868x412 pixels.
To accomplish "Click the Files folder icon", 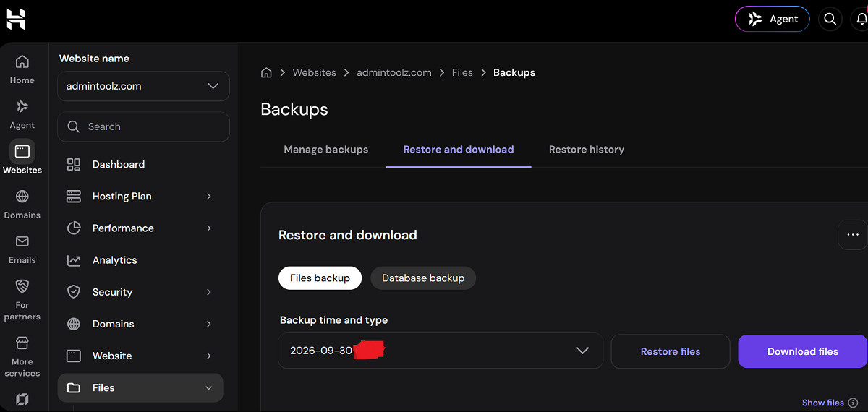I will (x=74, y=388).
